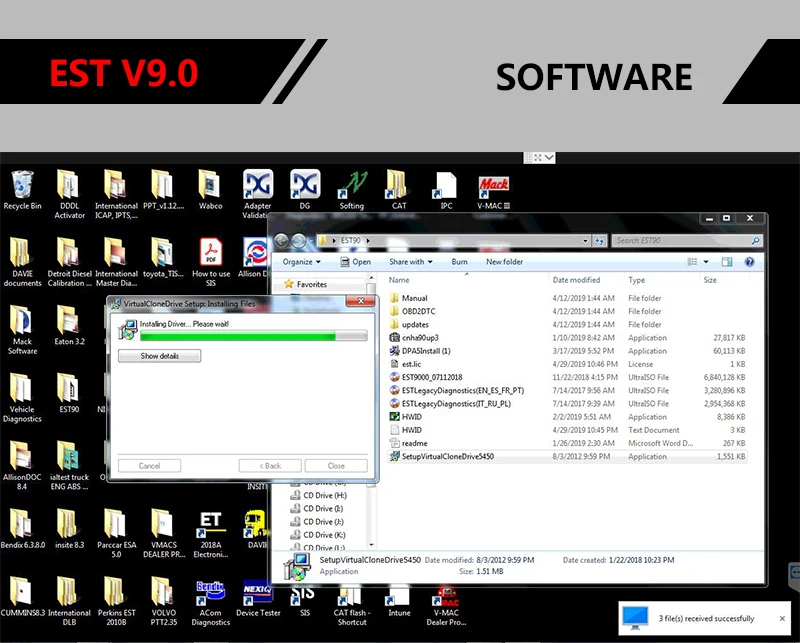Click Burn in the Explorer toolbar
Screen dimensions: 800x643
(x=459, y=262)
